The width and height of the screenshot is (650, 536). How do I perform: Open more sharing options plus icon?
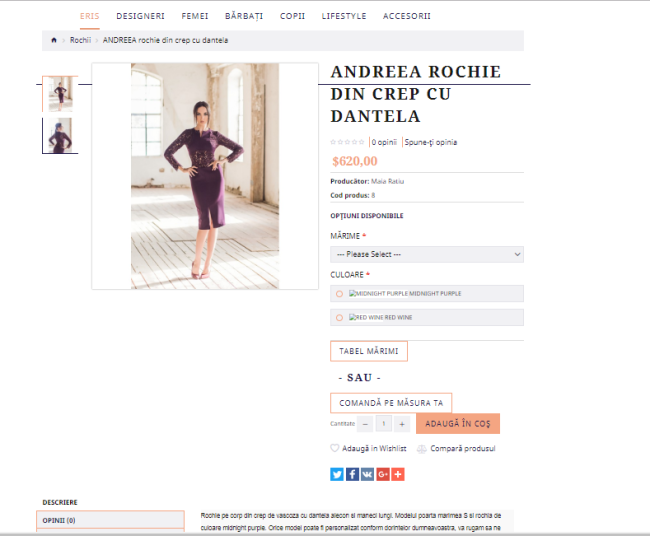(398, 474)
